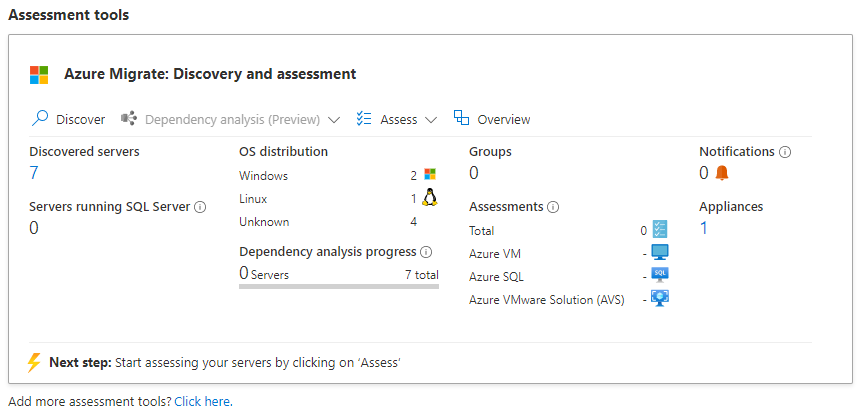Viewport: 864px width, 414px height.
Task: Click the 'Unknown' OS distribution row label
Action: click(x=264, y=222)
